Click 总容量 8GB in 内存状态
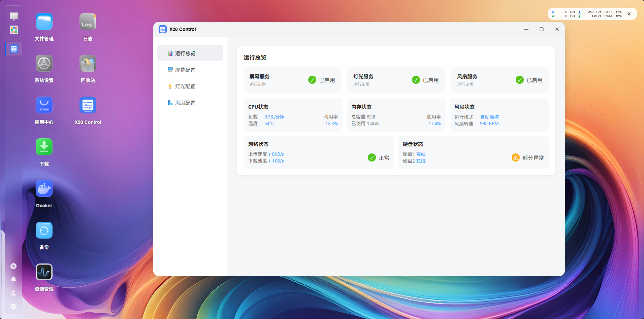The image size is (644, 319). (363, 117)
